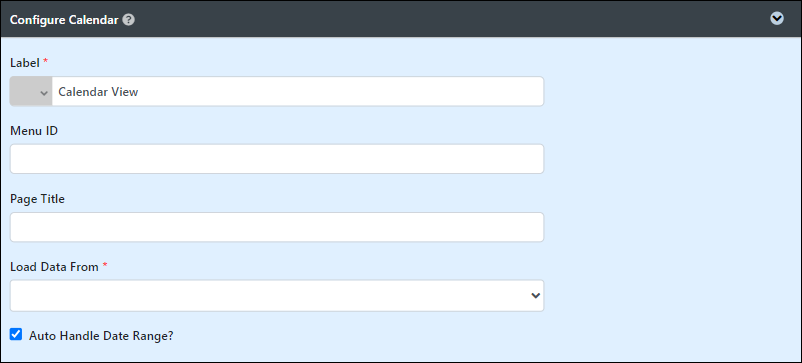
Task: Open the Load Data From dropdown
Action: [x=277, y=296]
